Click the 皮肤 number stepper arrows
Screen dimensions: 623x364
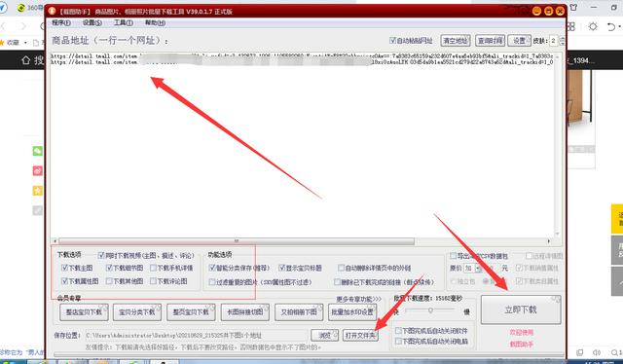tap(562, 41)
